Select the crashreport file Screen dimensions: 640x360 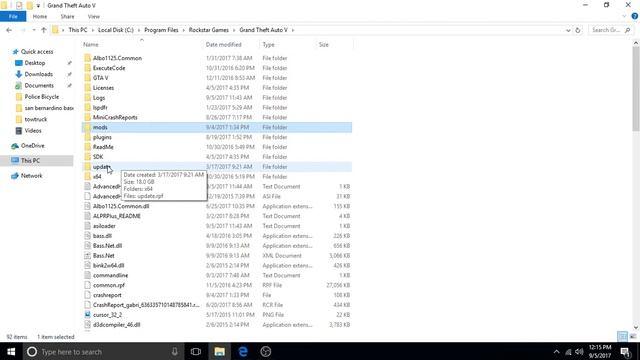click(x=107, y=295)
